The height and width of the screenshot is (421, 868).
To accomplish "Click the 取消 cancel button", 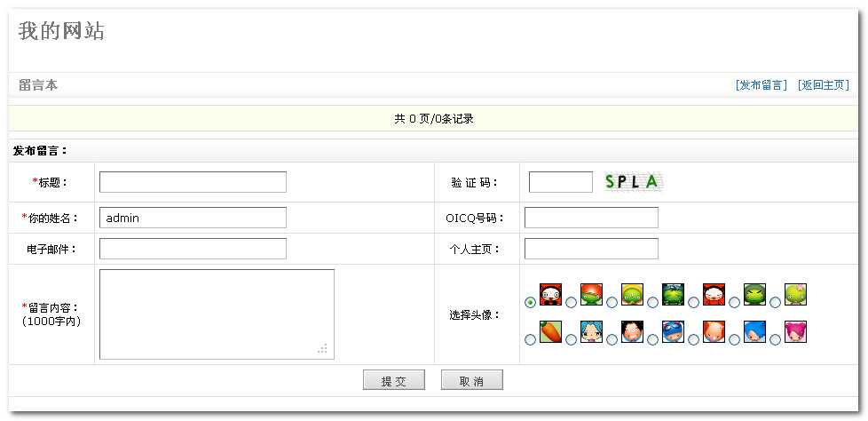I will click(x=471, y=380).
